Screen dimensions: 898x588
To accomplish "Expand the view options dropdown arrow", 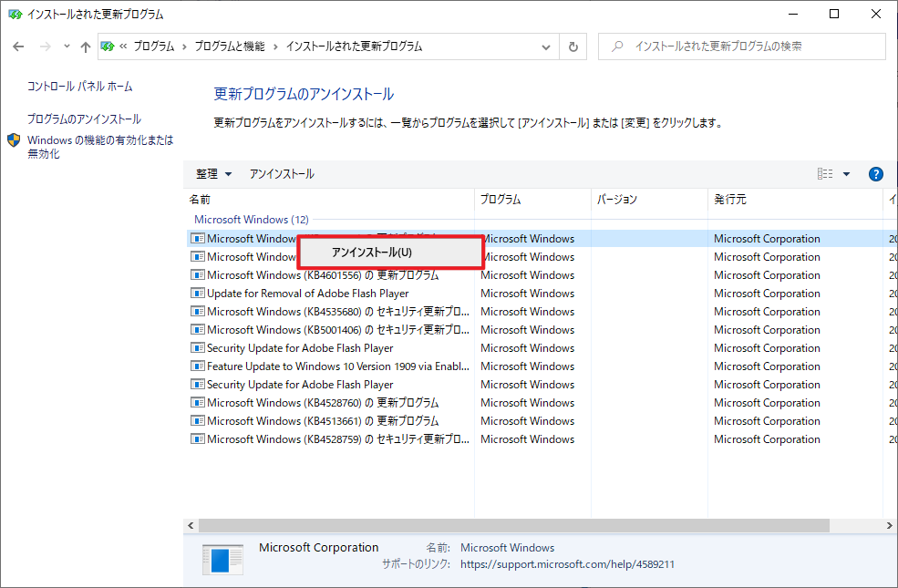I will 846,174.
